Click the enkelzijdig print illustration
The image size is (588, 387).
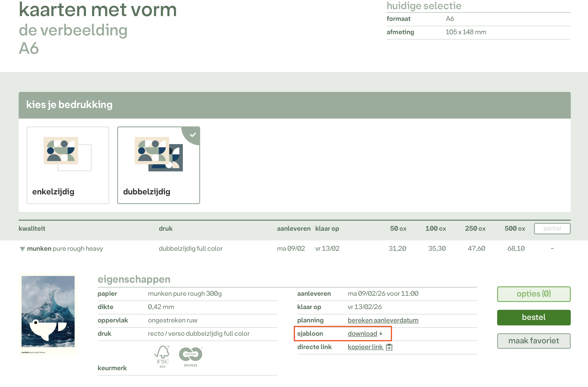click(x=67, y=154)
